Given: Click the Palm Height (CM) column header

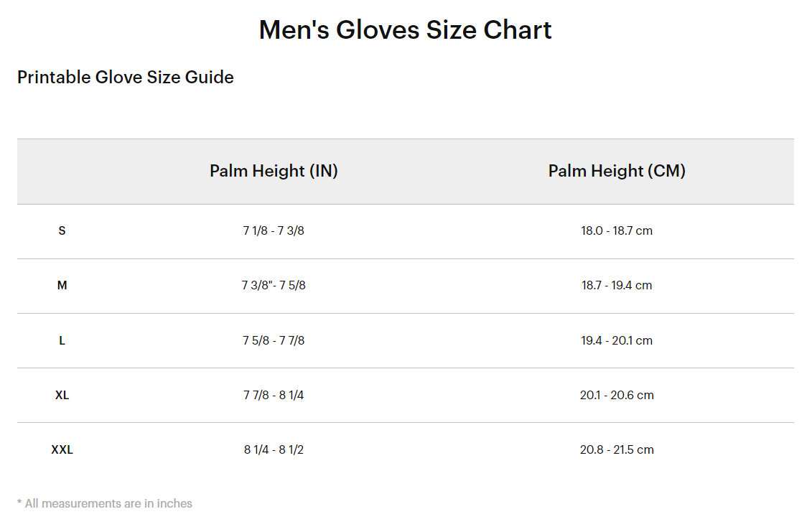Looking at the screenshot, I should 617,171.
